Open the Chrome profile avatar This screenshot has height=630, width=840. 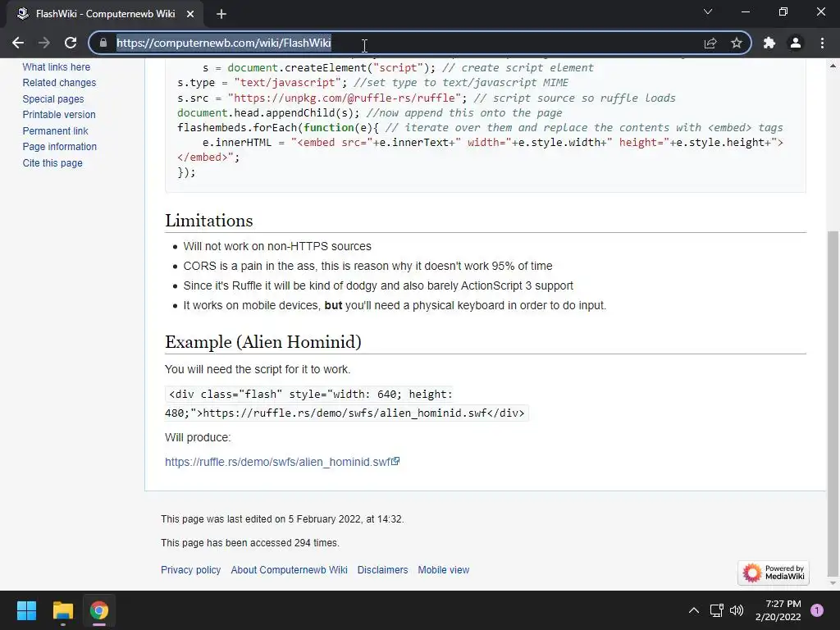(796, 43)
